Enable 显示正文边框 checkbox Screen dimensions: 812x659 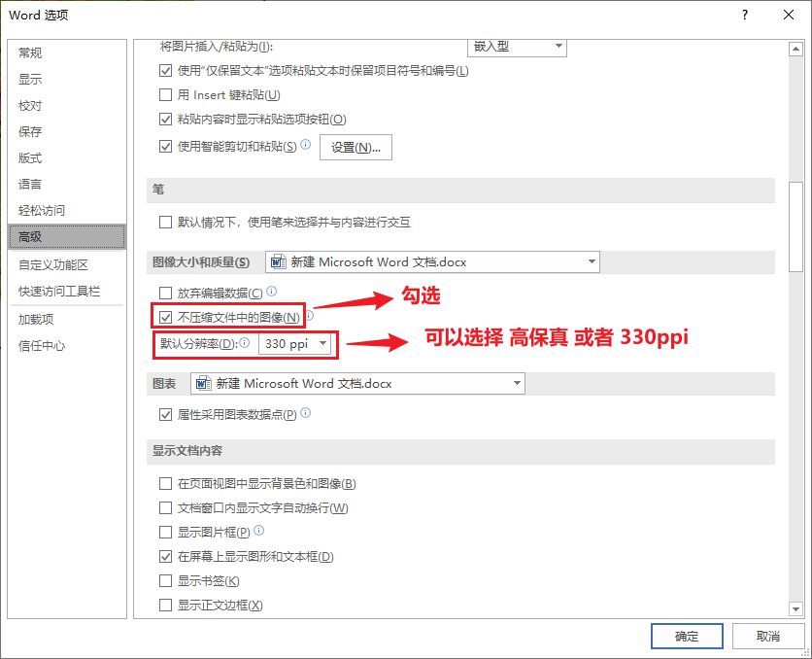[165, 606]
